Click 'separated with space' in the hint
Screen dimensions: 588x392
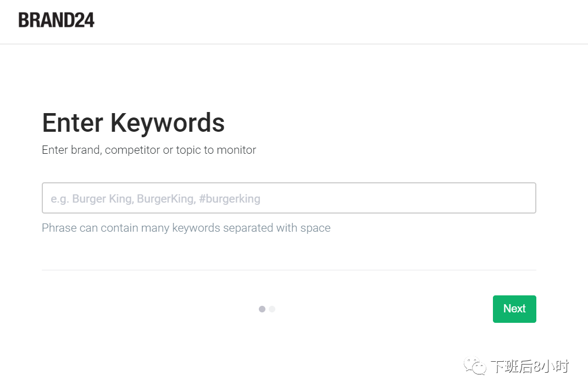(277, 228)
